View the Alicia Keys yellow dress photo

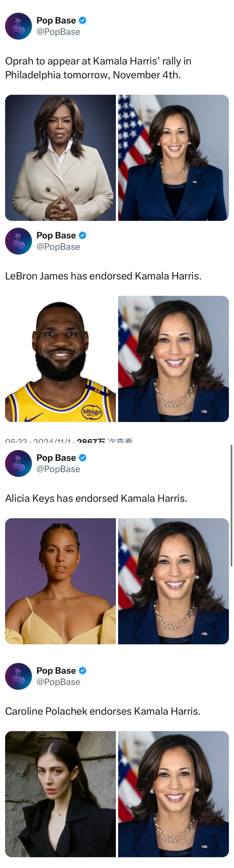pos(61,581)
